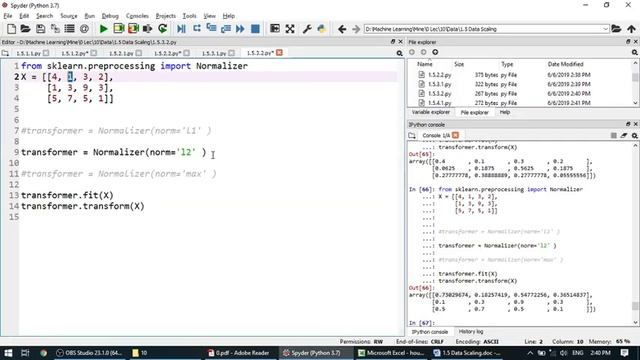Run file with green play button
The width and height of the screenshot is (640, 360).
[104, 29]
